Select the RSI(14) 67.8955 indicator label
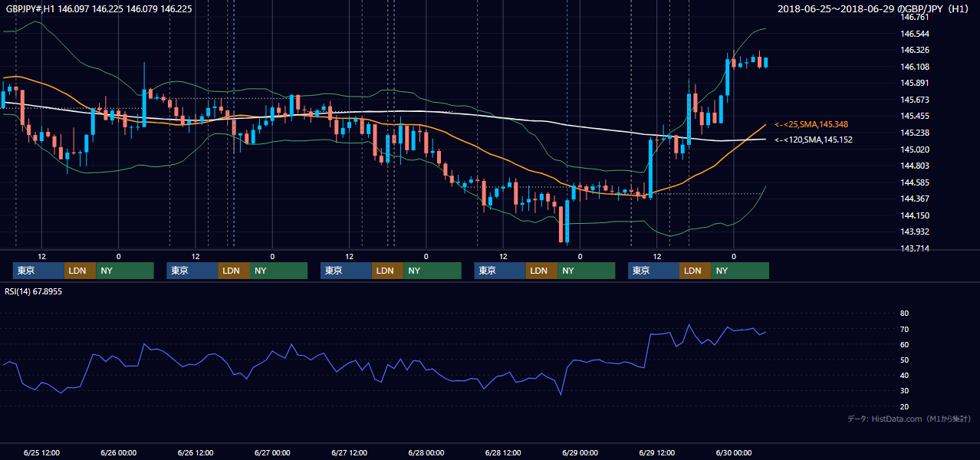 (33, 291)
